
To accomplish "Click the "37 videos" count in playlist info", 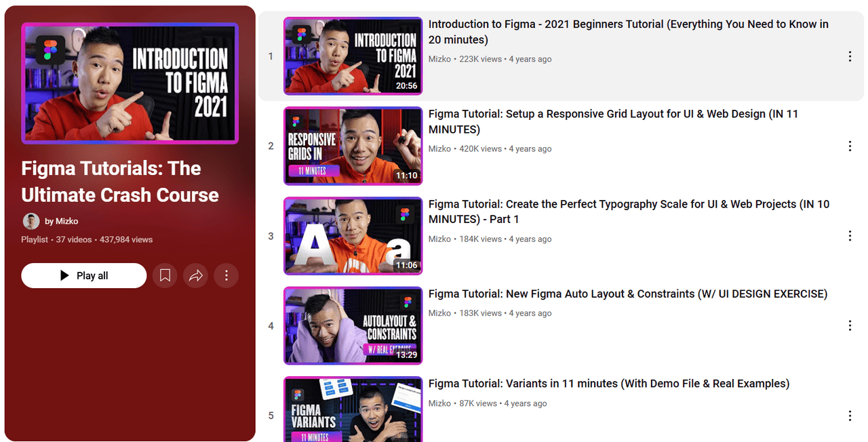I will click(75, 239).
